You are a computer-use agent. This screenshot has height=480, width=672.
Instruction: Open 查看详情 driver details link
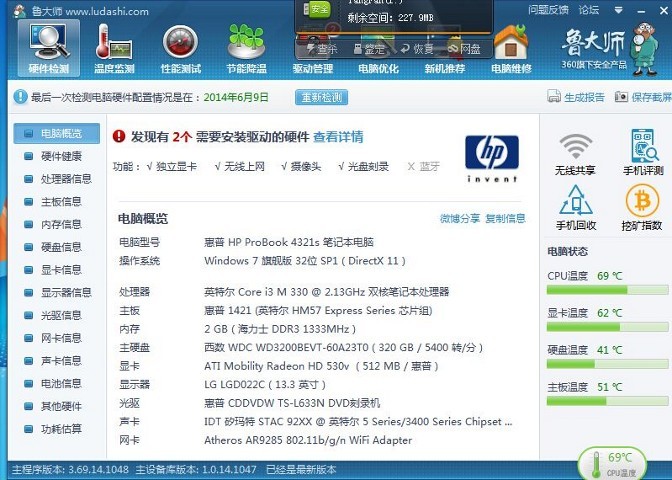point(338,137)
